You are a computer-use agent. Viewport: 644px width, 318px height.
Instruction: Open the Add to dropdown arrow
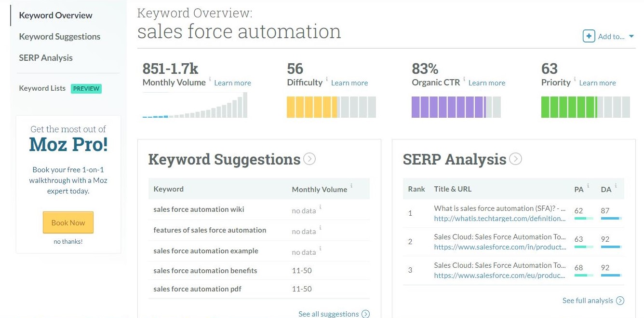coord(631,36)
